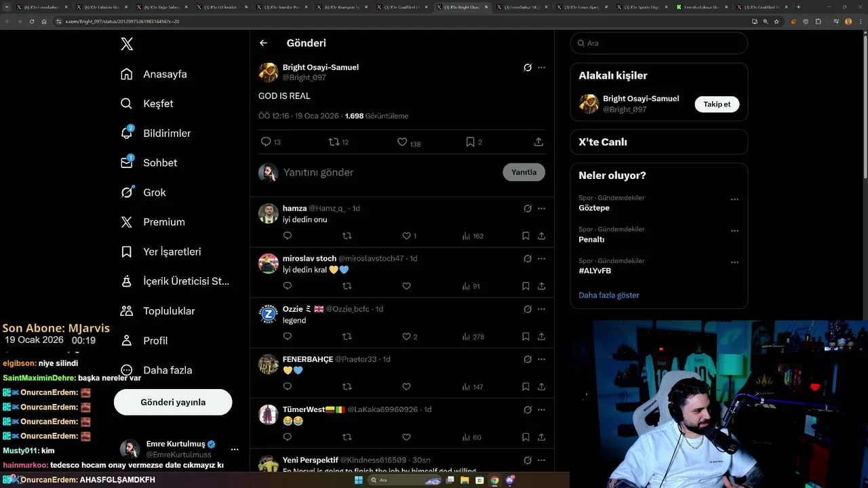Bookmark the main post
Screen dimensions: 868x488
pos(473,142)
